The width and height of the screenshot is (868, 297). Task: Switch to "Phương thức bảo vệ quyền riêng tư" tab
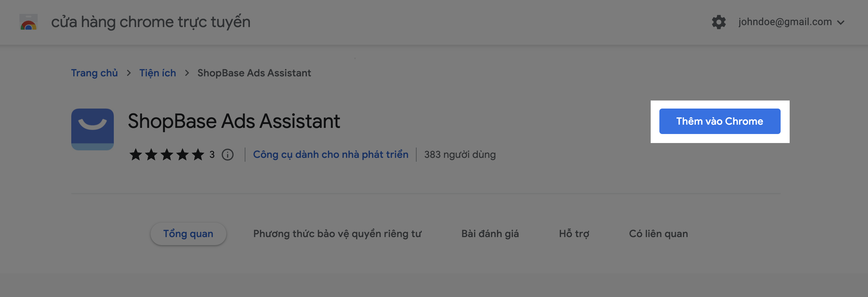coord(337,234)
